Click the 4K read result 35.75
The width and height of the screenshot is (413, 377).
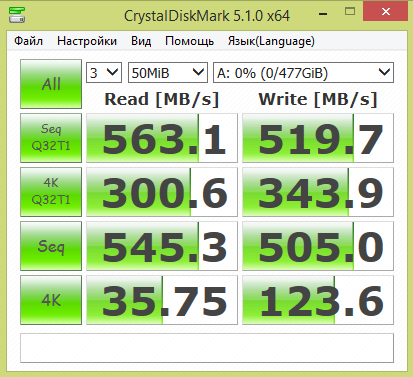pos(162,300)
